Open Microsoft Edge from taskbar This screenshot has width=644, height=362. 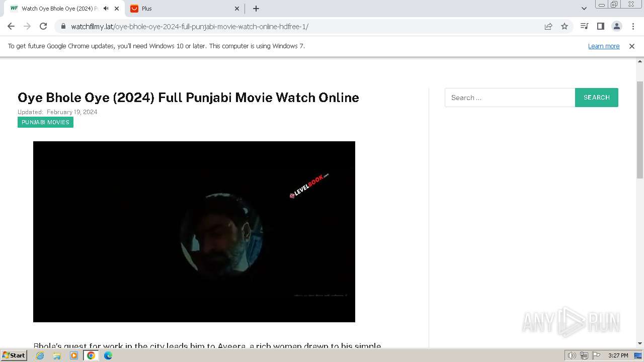coord(108,355)
